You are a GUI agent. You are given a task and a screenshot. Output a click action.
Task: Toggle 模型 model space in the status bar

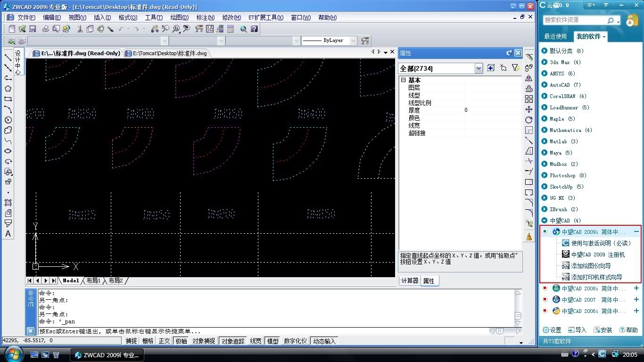(272, 341)
